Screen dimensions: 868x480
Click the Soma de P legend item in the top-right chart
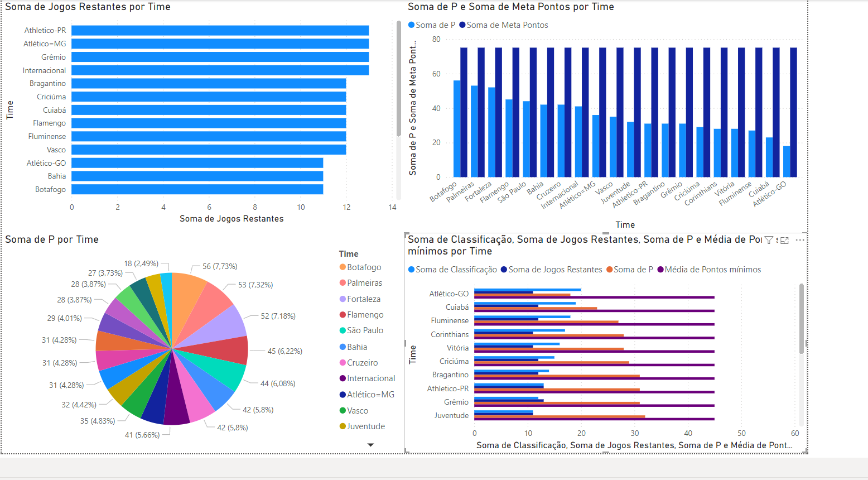(432, 25)
